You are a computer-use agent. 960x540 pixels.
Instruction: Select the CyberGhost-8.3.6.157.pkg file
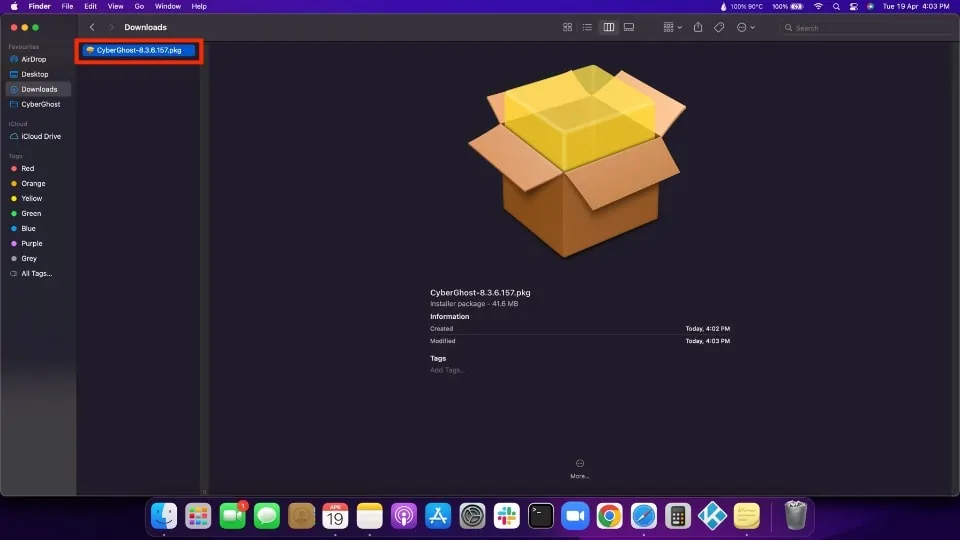pos(139,50)
